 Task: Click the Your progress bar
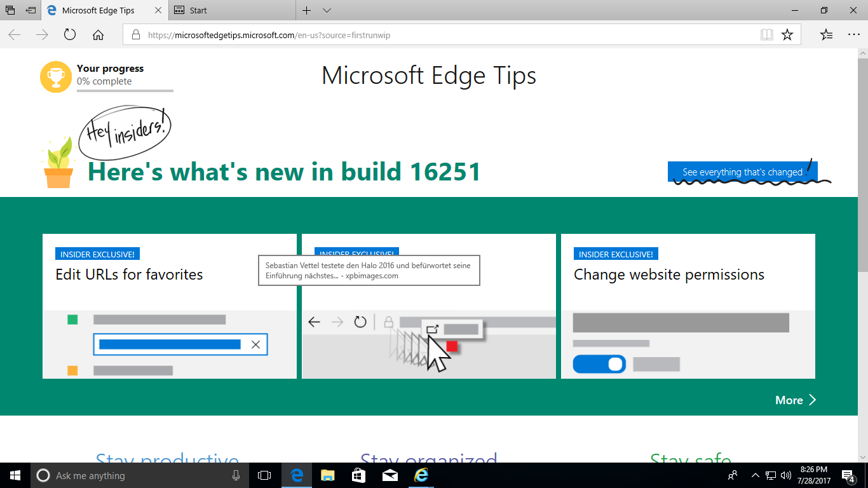pyautogui.click(x=125, y=91)
